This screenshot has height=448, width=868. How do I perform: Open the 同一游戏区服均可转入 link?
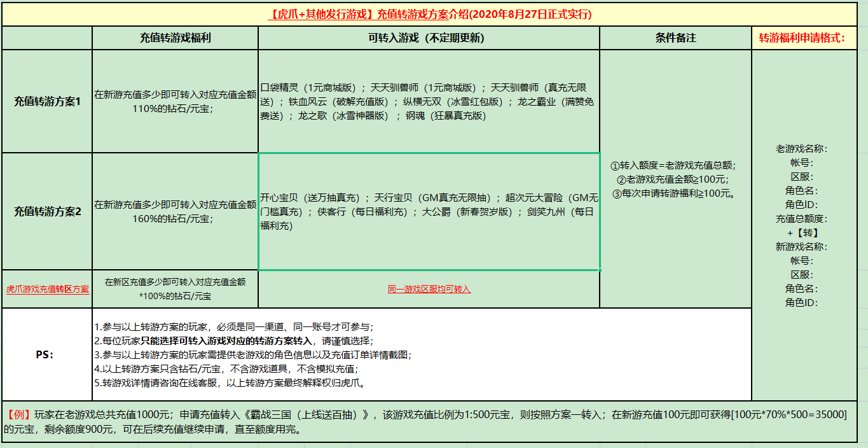point(429,289)
